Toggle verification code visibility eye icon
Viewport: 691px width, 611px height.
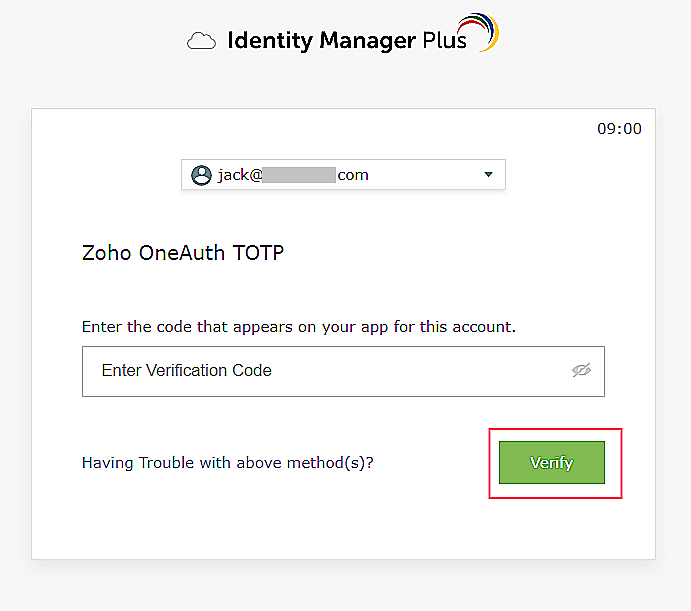pyautogui.click(x=581, y=370)
